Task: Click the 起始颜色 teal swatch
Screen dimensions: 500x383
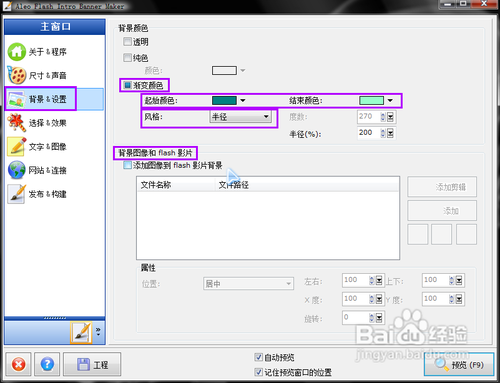Action: tap(224, 100)
